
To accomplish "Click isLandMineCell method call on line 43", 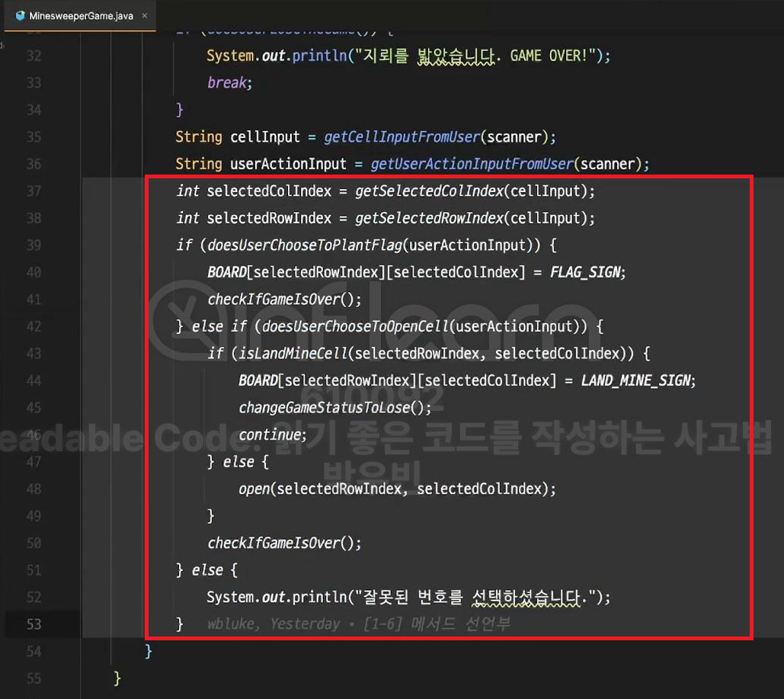I will pos(293,354).
